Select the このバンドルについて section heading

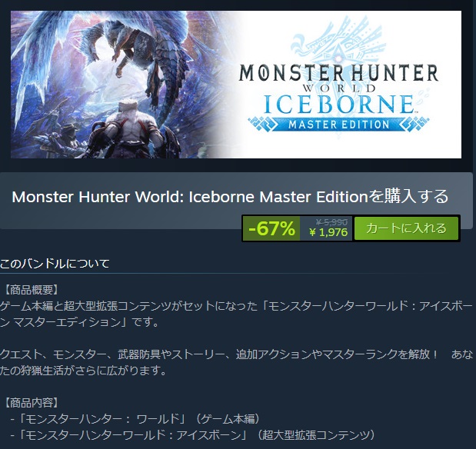(55, 264)
